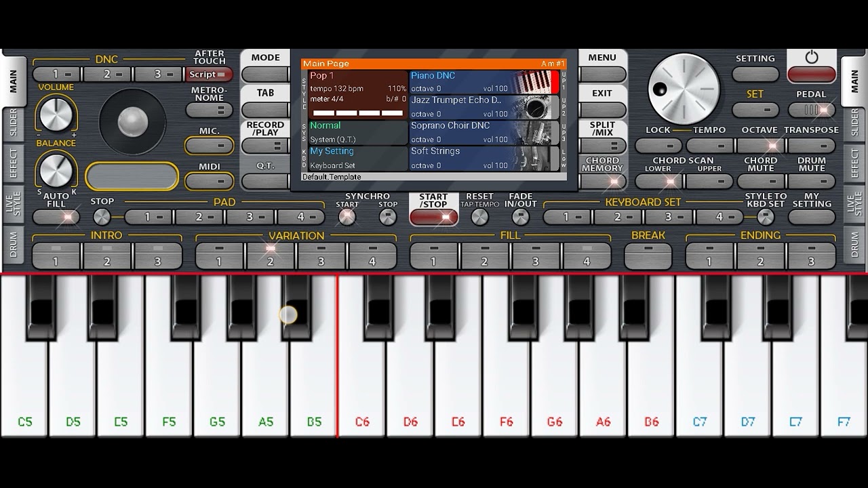Toggle the MIDI button
The height and width of the screenshot is (488, 868).
coord(210,181)
